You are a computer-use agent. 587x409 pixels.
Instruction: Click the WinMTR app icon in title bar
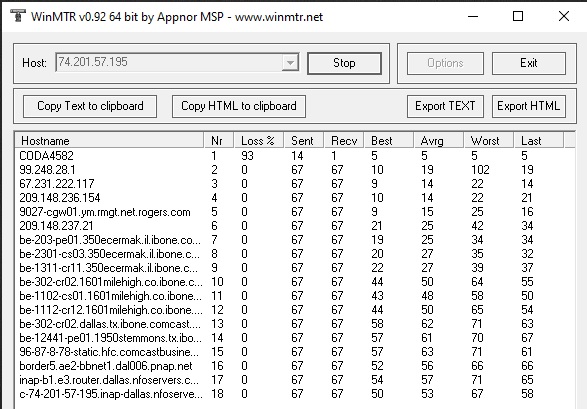point(18,16)
